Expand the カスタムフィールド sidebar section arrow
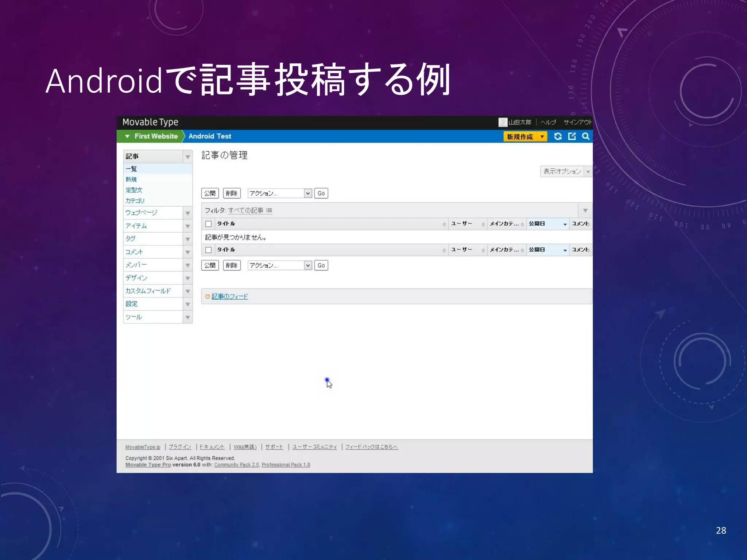Screen dimensions: 747x560 tap(187, 291)
